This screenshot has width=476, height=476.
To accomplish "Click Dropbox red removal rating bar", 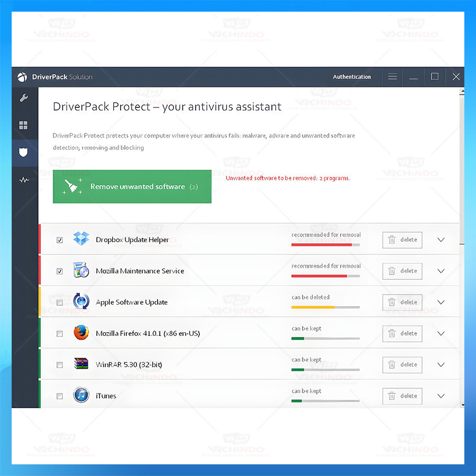I will click(325, 245).
